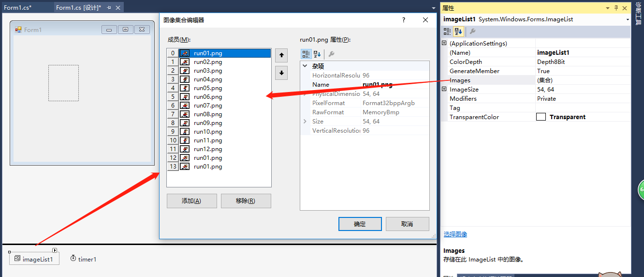Open the document tab overflow dropdown
Image resolution: width=644 pixels, height=277 pixels.
pos(434,8)
